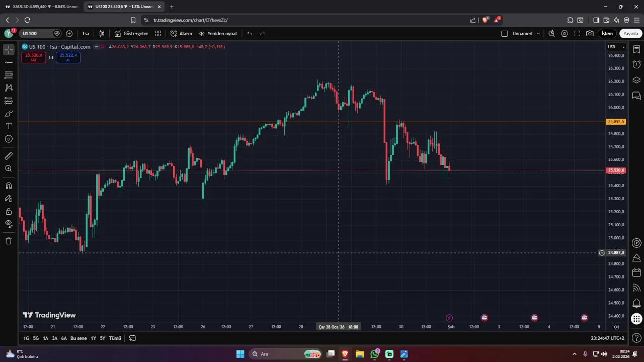
Task: Select the 1A date range
Action: tap(45, 338)
